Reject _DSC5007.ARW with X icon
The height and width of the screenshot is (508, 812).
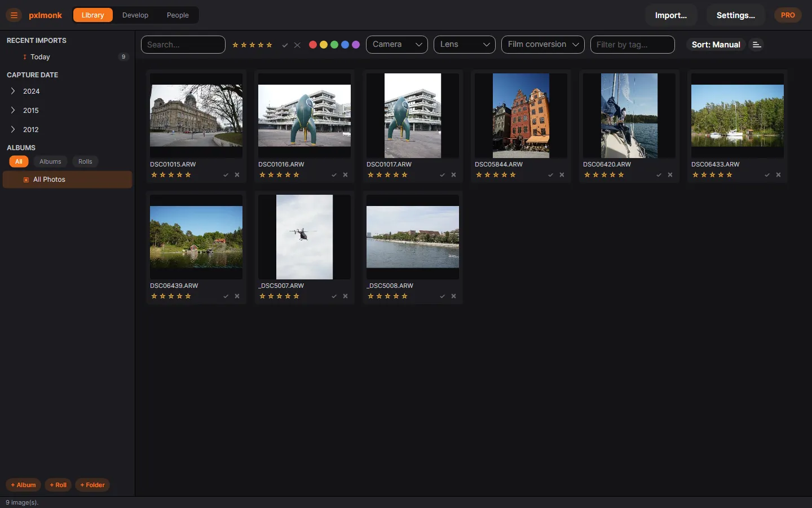(345, 296)
